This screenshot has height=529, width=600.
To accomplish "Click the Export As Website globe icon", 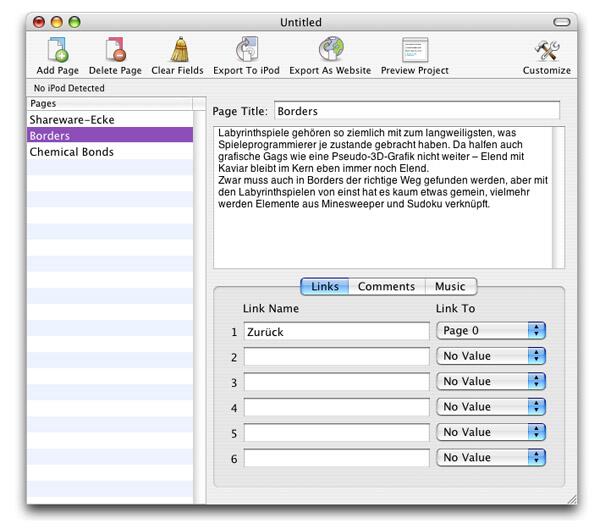I will coord(331,49).
